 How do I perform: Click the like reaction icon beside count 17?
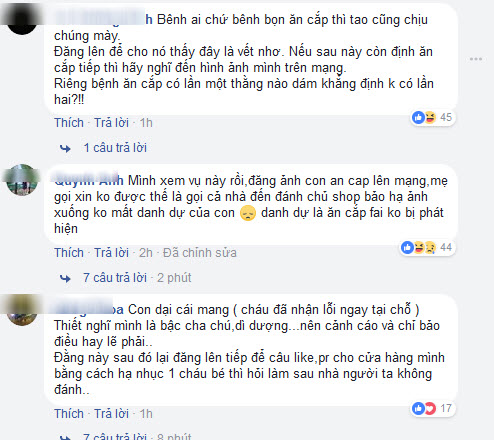tap(418, 408)
